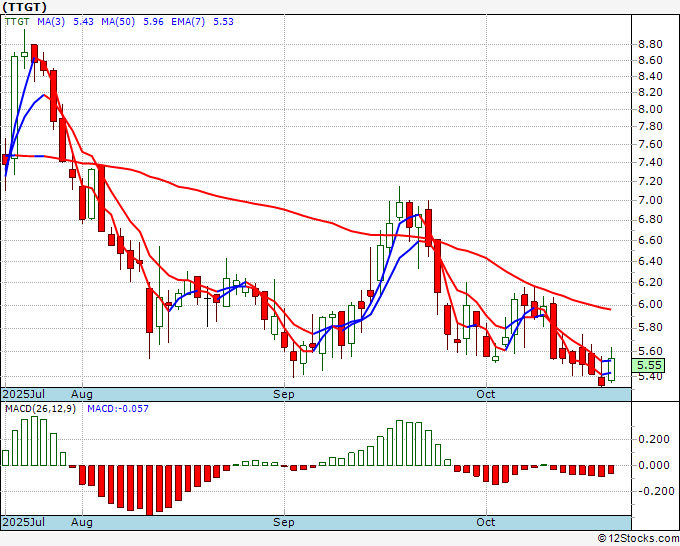Click 2025Jul on the MACD date axis

[23, 522]
